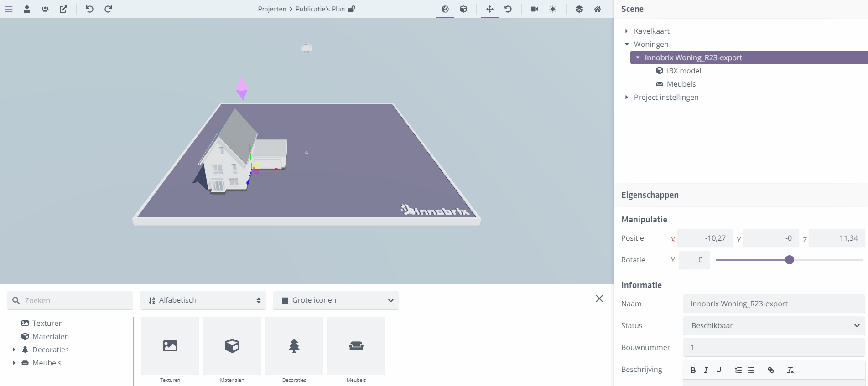Screen dimensions: 868x386
Task: Open the Status Beschikbaar dropdown
Action: pos(774,326)
